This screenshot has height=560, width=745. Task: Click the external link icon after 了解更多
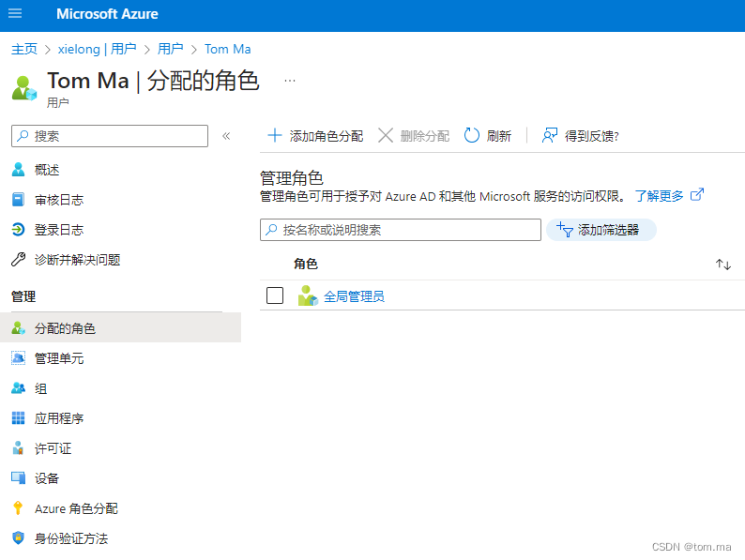697,194
